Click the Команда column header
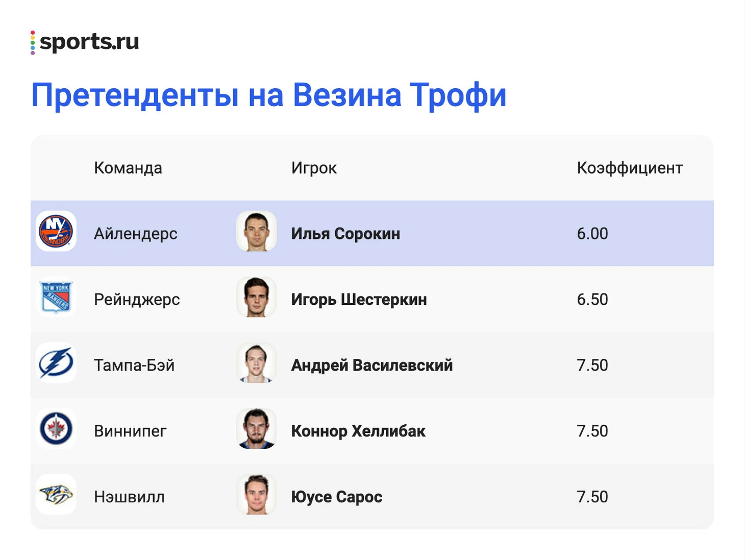 pos(128,168)
